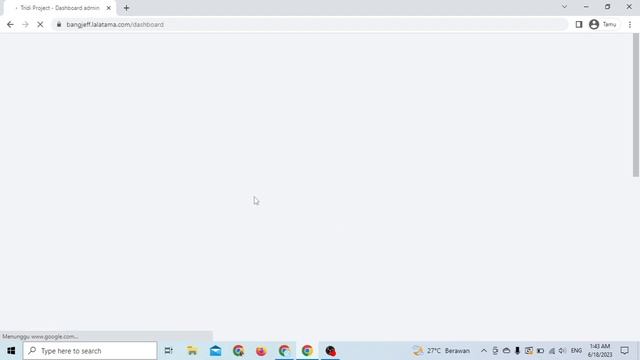Viewport: 640px width, 360px height.
Task: Switch to the active Chrome taskbar window
Action: click(307, 351)
